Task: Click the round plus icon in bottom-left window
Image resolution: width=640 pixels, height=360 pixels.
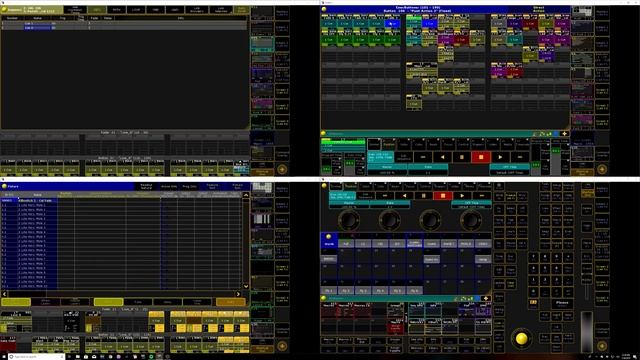Action: click(282, 346)
